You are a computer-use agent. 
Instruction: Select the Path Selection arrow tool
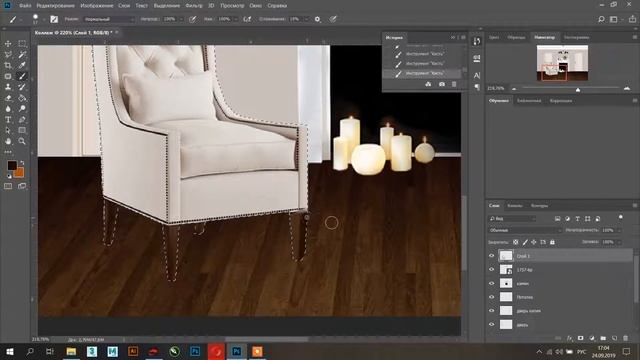point(8,131)
